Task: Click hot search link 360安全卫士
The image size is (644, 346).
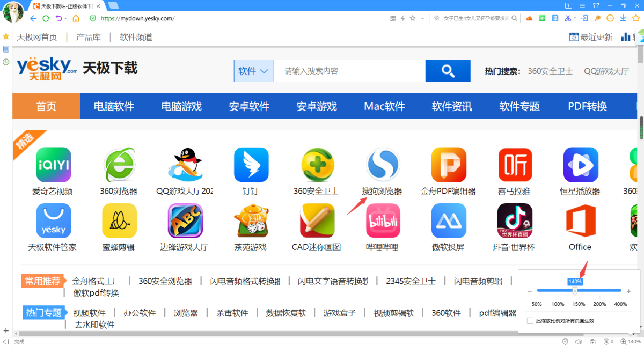Action: point(550,71)
